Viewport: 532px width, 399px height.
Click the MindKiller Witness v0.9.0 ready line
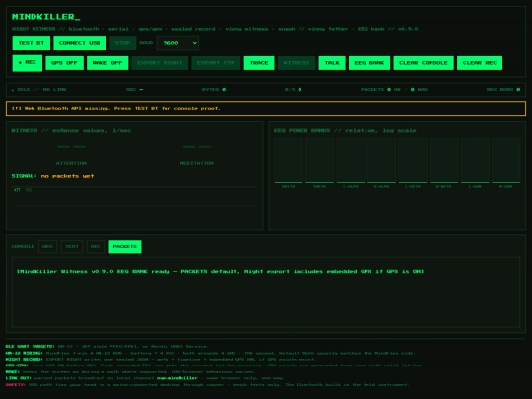(x=221, y=272)
